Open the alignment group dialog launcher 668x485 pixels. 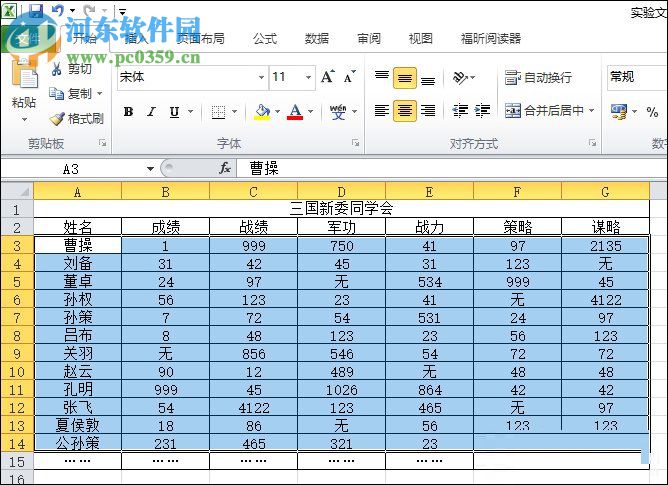point(593,143)
